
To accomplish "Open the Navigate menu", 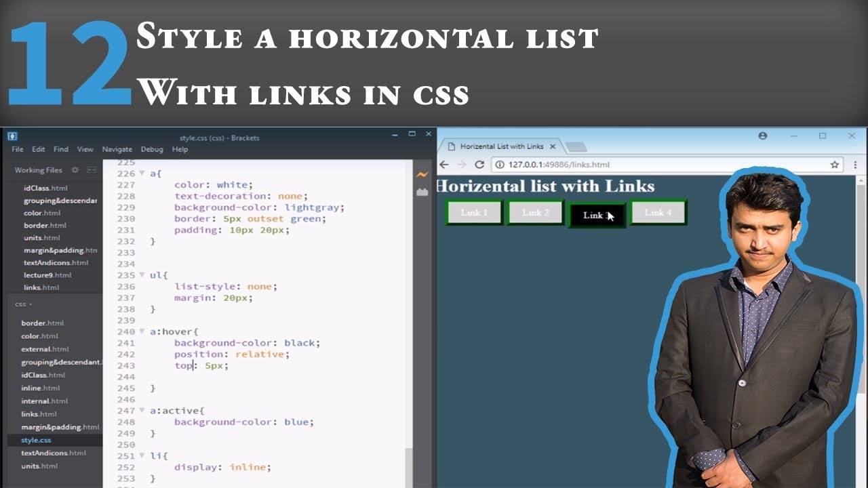I will pyautogui.click(x=117, y=149).
